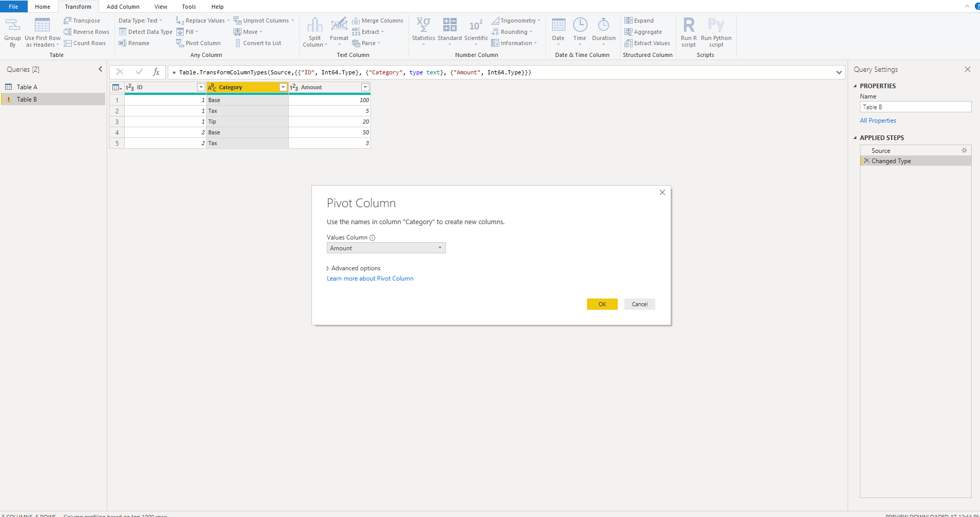Open the View tab
Image resolution: width=980 pixels, height=517 pixels.
point(161,7)
